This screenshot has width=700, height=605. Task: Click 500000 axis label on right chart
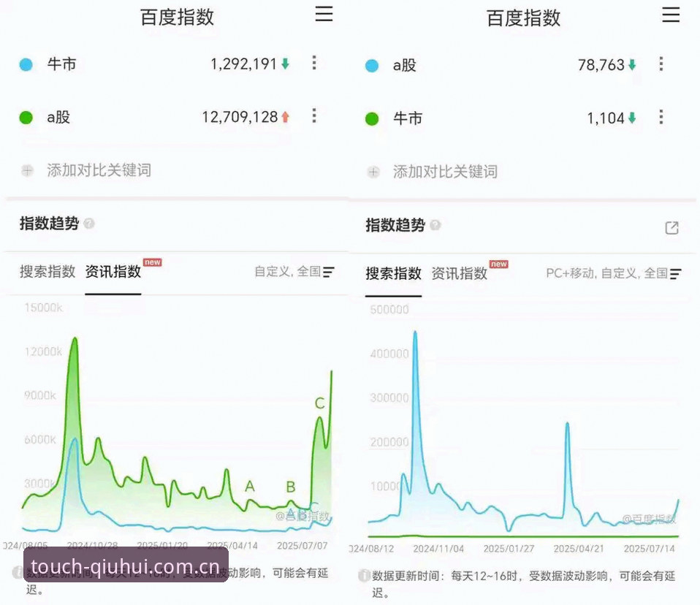pyautogui.click(x=389, y=310)
